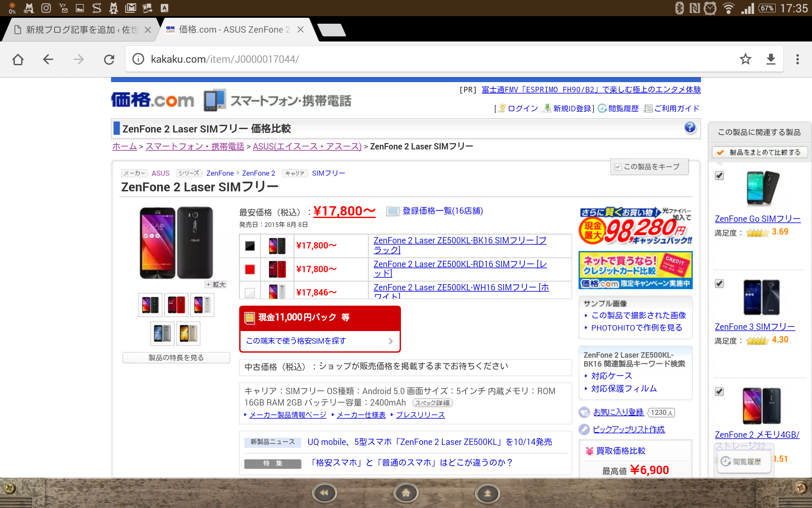Select the red color swatch variant
Screen dimensions: 812x508
click(x=250, y=269)
